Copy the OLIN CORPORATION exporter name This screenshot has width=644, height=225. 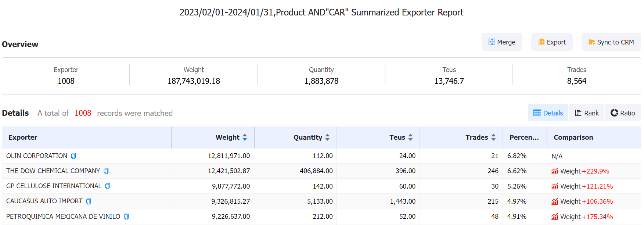tap(73, 156)
